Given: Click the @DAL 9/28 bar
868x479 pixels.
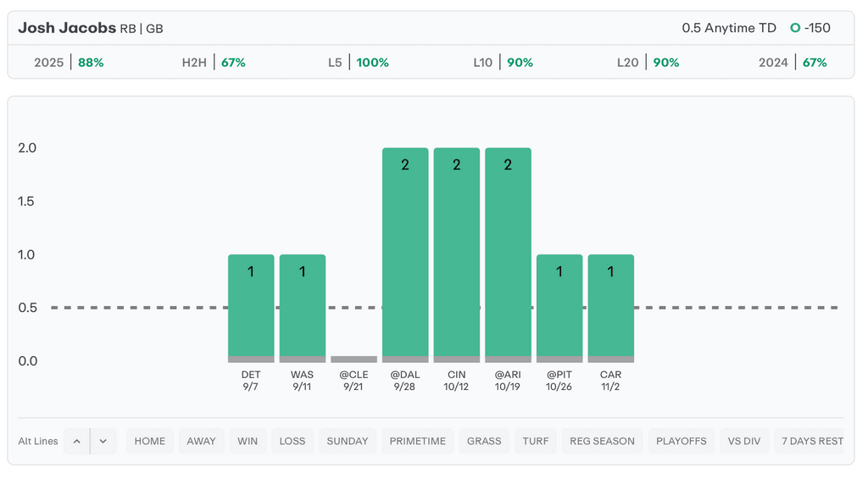Looking at the screenshot, I should (x=405, y=254).
